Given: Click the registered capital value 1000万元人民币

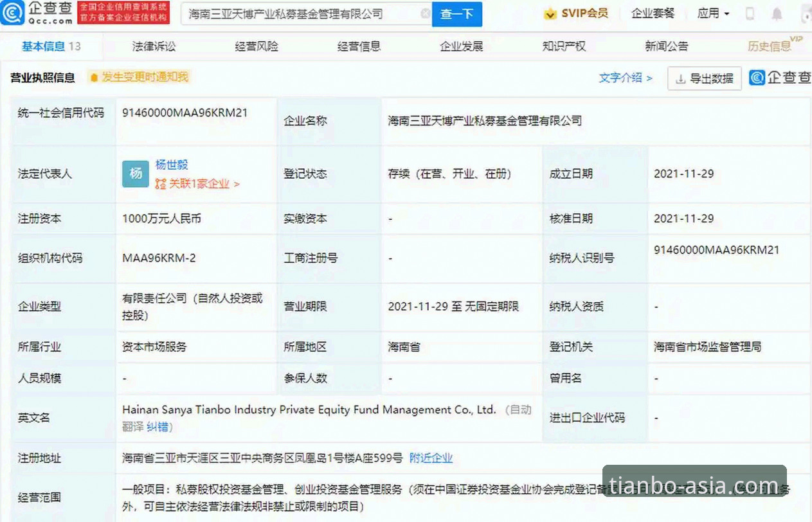Looking at the screenshot, I should click(x=162, y=219).
